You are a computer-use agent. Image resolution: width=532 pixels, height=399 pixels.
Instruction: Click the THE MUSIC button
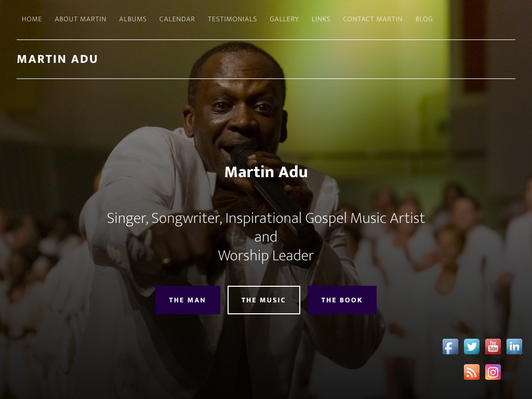click(x=263, y=300)
